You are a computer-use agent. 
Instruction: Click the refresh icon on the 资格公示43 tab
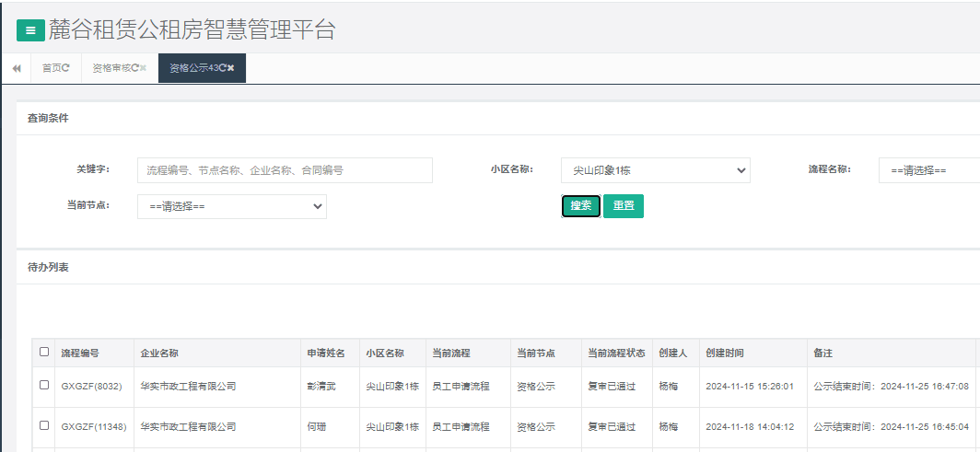(222, 68)
